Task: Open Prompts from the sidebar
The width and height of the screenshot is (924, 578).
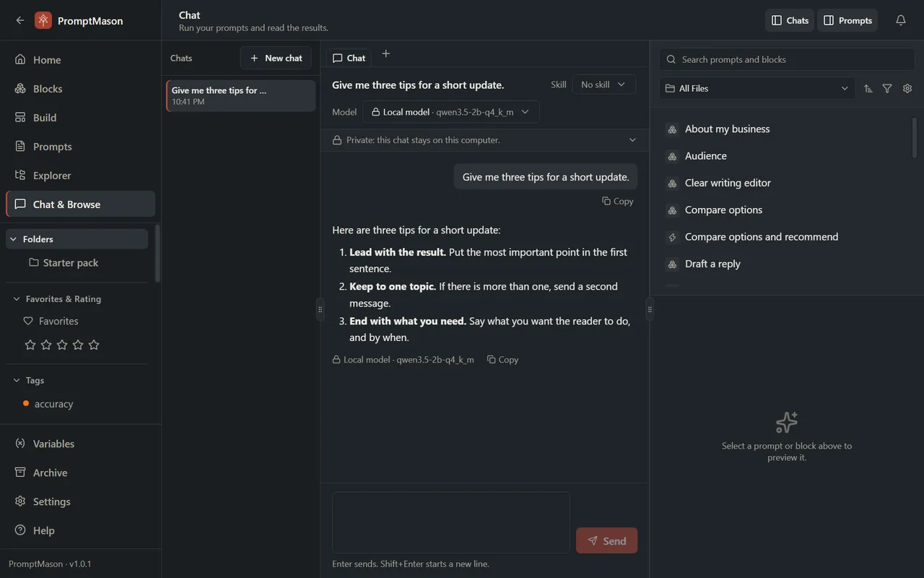Action: 80,147
